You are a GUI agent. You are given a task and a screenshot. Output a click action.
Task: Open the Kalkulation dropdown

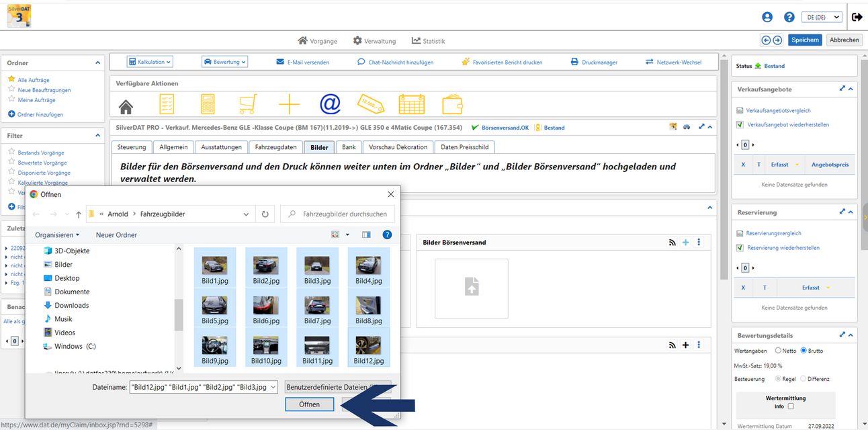click(150, 62)
